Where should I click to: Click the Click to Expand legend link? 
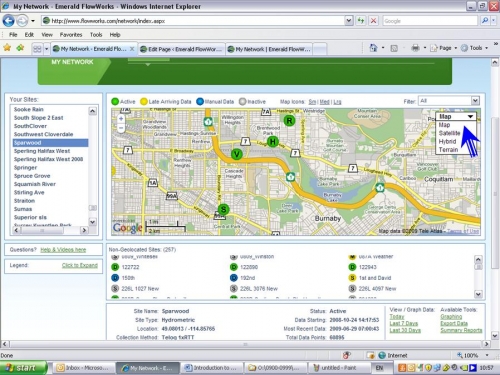point(80,265)
